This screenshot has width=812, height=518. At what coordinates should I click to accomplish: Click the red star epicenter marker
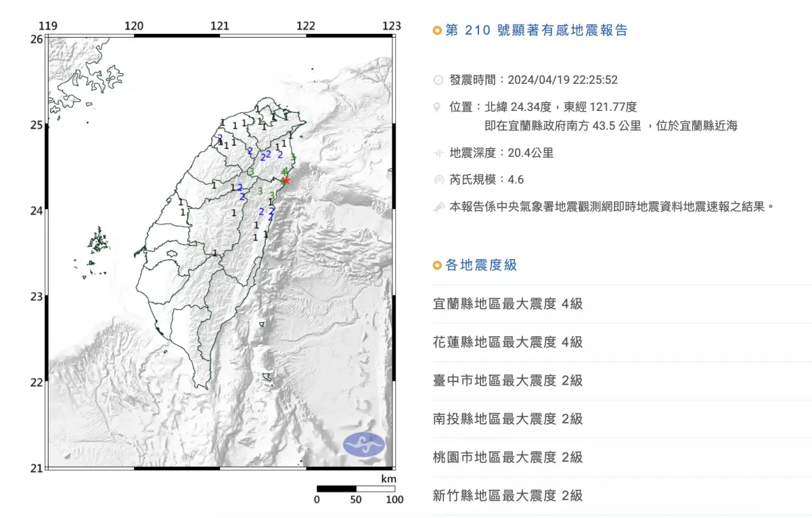point(287,181)
